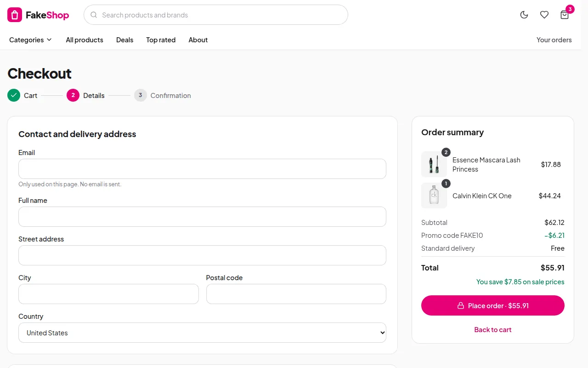Click the FakeShop bag logo icon
Viewport: 588px width, 368px height.
[x=15, y=15]
